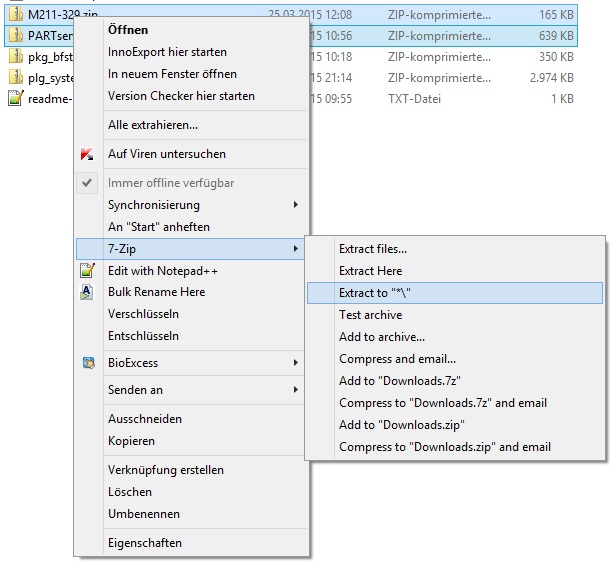Screen dimensions: 611x563
Task: Click the Kaspersky virus scan icon
Action: [88, 155]
